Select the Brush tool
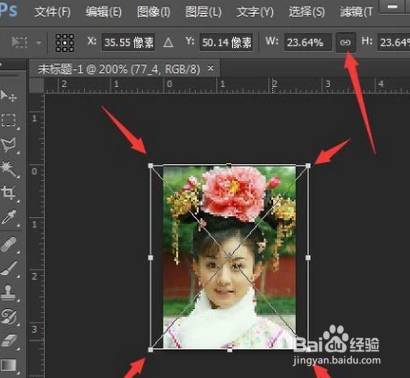The width and height of the screenshot is (410, 378). point(9,268)
